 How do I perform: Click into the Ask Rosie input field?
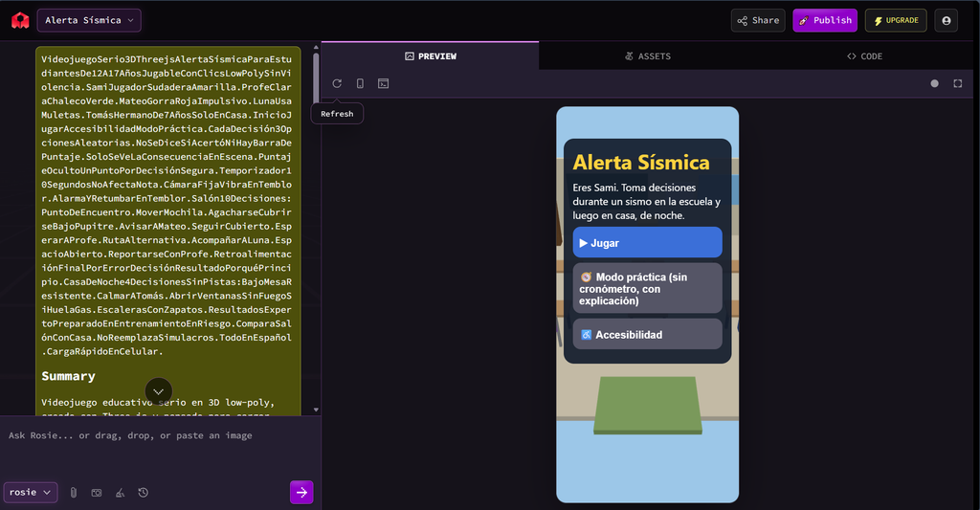160,435
